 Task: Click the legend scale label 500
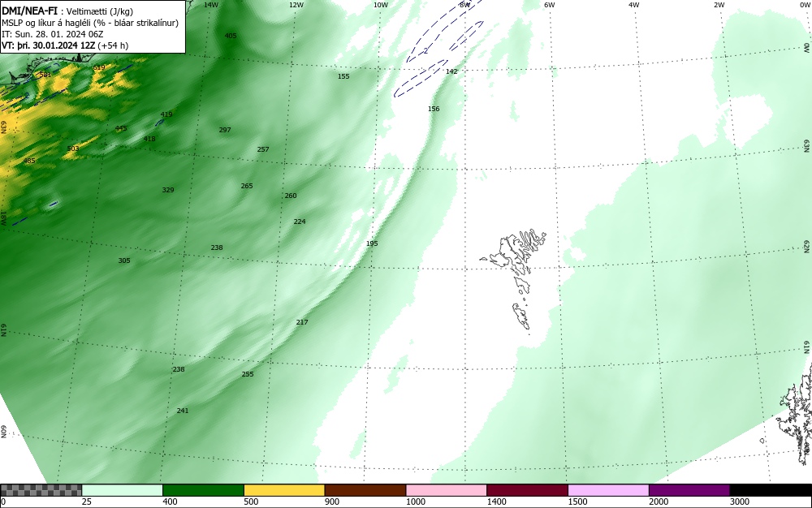click(x=251, y=502)
